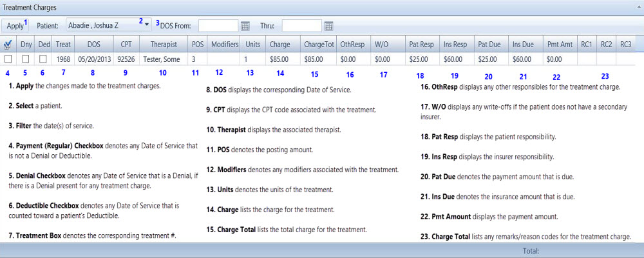This screenshot has height=258, width=644.
Task: Click the Pmt Amt cell showing $0.00
Action: click(x=560, y=59)
